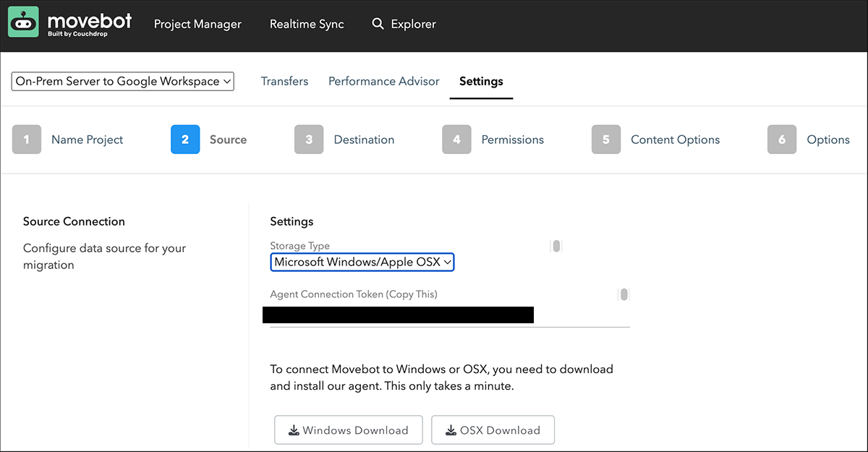This screenshot has width=868, height=452.
Task: Click the OSX Download button
Action: pos(493,430)
